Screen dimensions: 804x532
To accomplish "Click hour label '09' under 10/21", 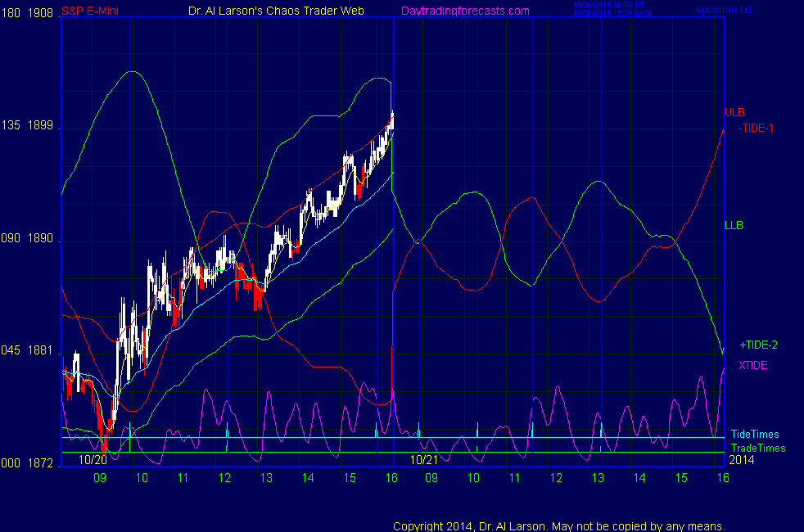I will coord(431,478).
